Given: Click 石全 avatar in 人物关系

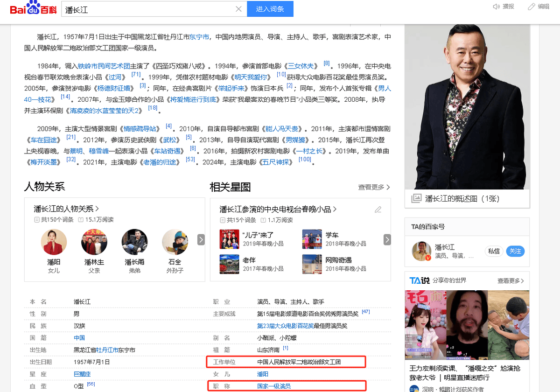Looking at the screenshot, I should coord(175,242).
